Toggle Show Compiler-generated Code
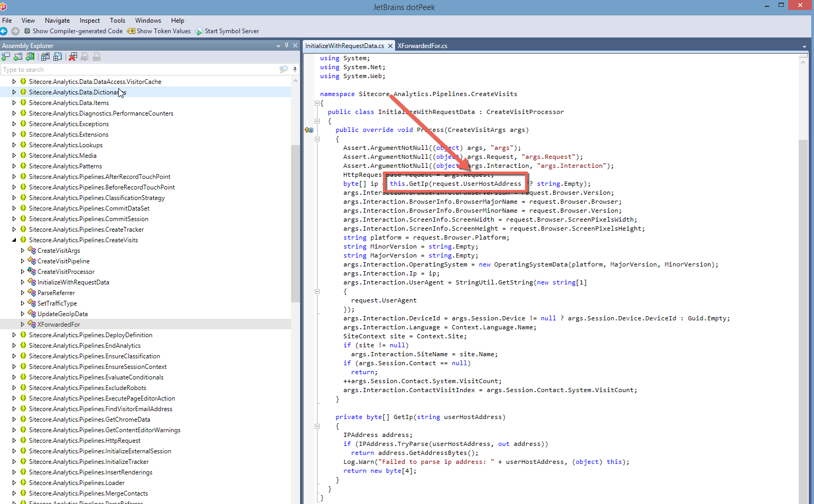The width and height of the screenshot is (814, 504). [x=73, y=31]
